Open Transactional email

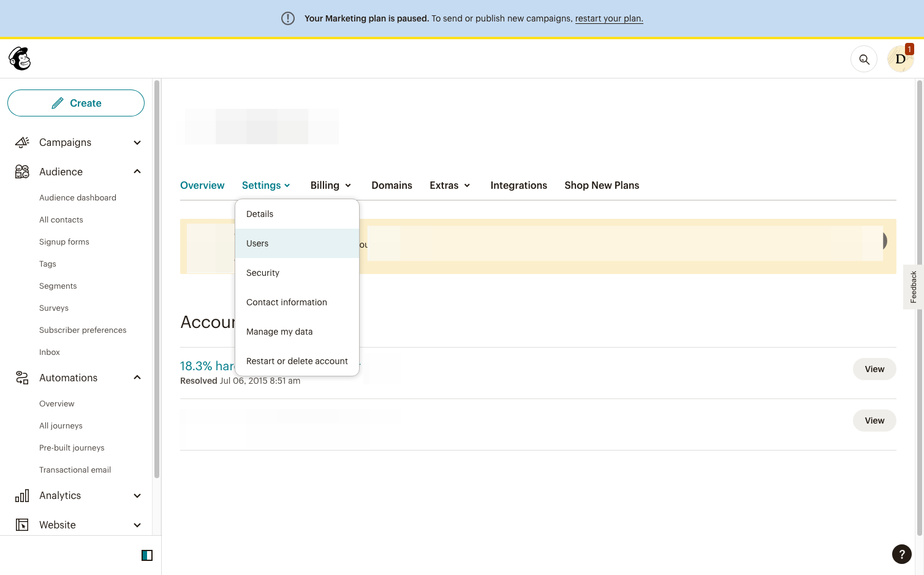[75, 470]
